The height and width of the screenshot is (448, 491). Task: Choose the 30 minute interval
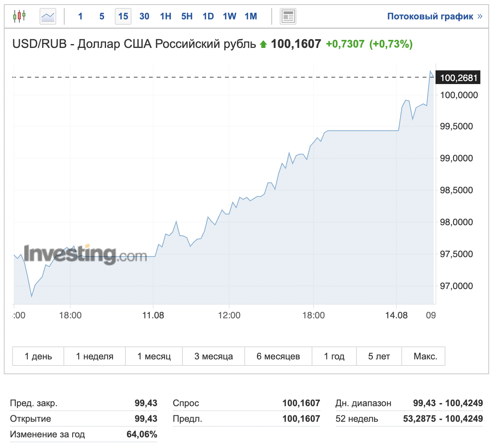[x=144, y=16]
